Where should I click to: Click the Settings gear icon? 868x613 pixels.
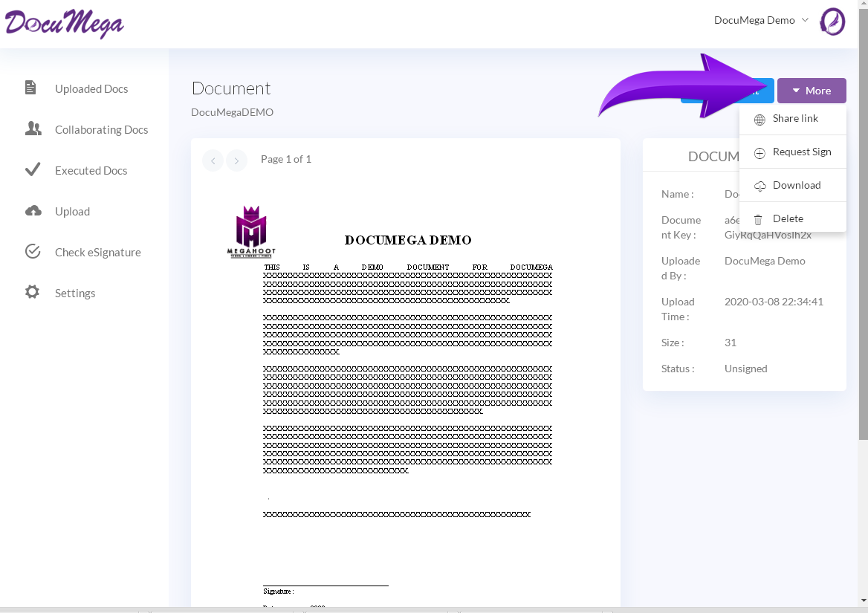pos(32,291)
